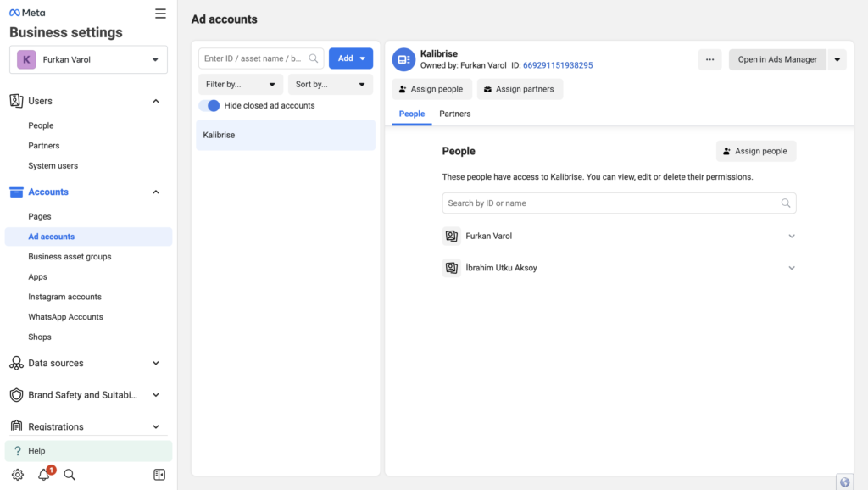Click the search magnifier icon in bottom bar
This screenshot has width=868, height=490.
pyautogui.click(x=70, y=475)
